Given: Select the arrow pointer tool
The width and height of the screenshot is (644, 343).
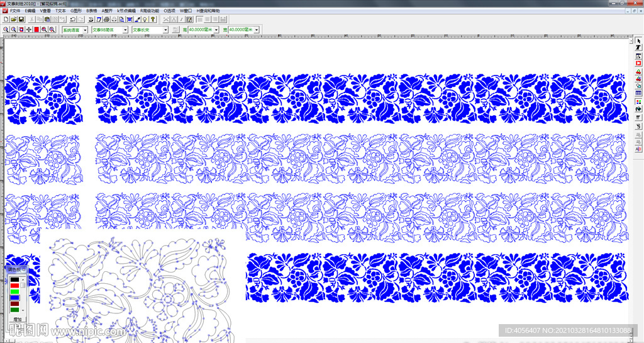Looking at the screenshot, I should (x=638, y=41).
